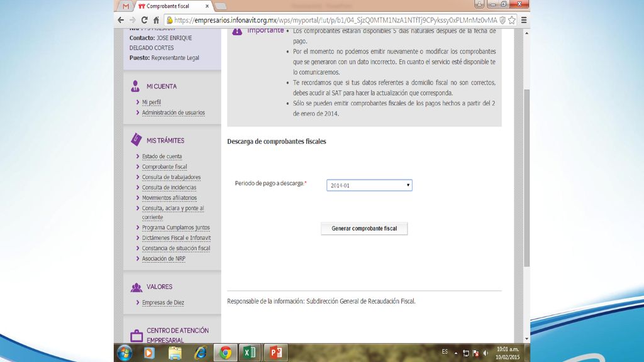Viewport: 644px width, 362px height.
Task: Open Movimientos afiliatorios link
Action: point(169,198)
